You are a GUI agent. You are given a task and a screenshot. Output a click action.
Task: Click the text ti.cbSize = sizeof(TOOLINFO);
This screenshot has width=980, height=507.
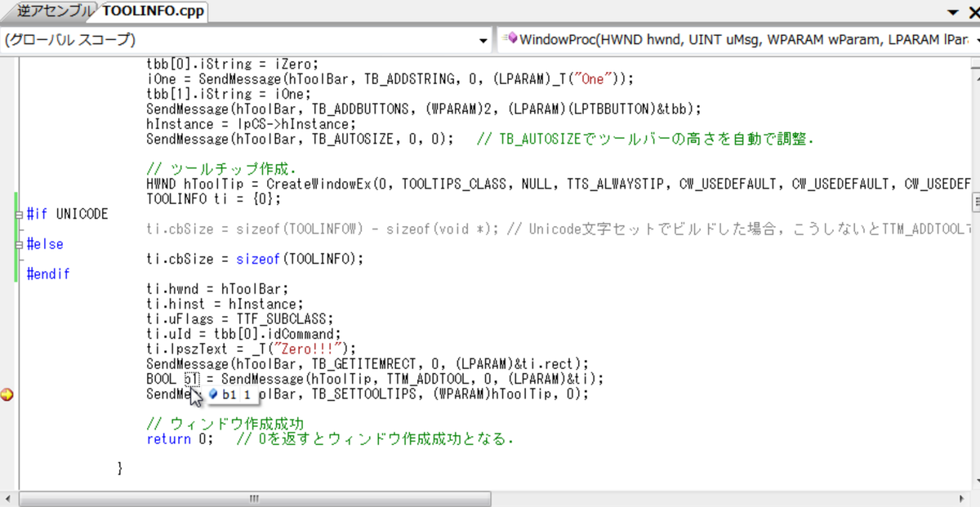(255, 259)
